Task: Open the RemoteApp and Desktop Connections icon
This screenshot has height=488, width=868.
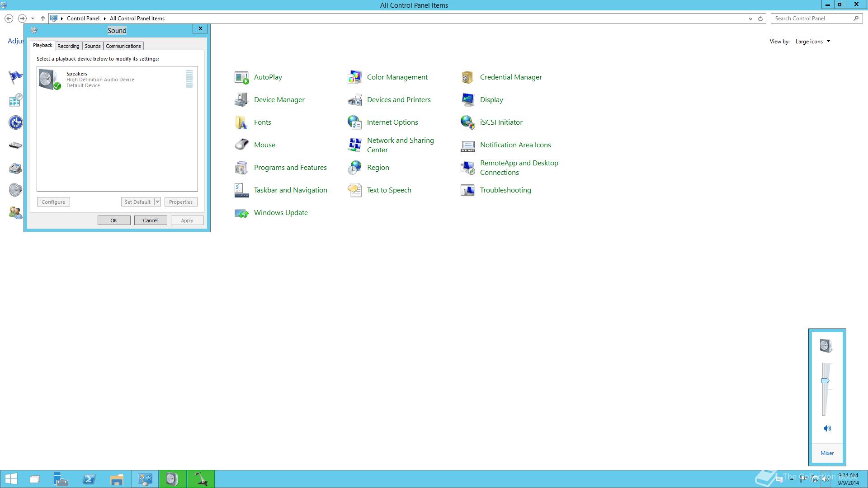Action: tap(468, 168)
